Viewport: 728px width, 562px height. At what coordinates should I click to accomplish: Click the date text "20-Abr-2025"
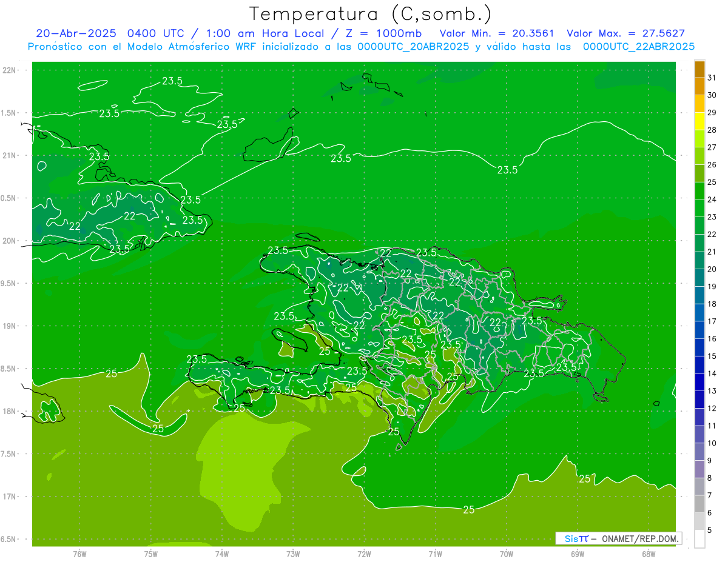click(x=76, y=33)
